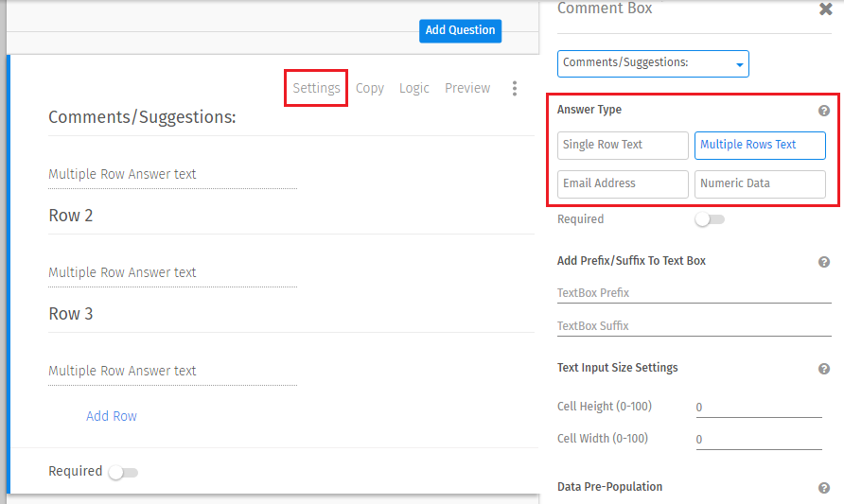844x504 pixels.
Task: Select Email Address answer type
Action: (623, 183)
